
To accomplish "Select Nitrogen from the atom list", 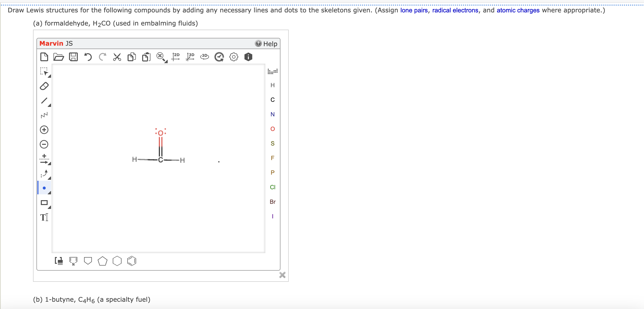I will (272, 114).
